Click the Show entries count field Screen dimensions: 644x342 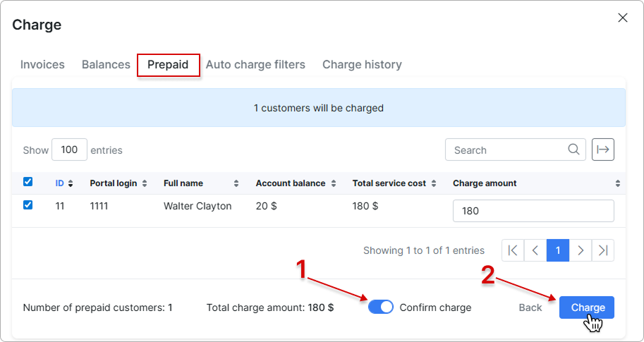pyautogui.click(x=69, y=149)
